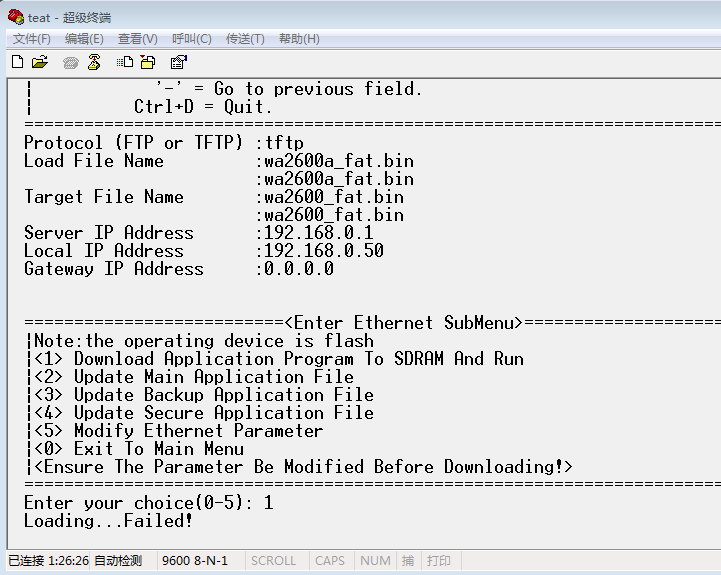Click the Open file folder icon
This screenshot has height=575, width=721.
point(40,62)
